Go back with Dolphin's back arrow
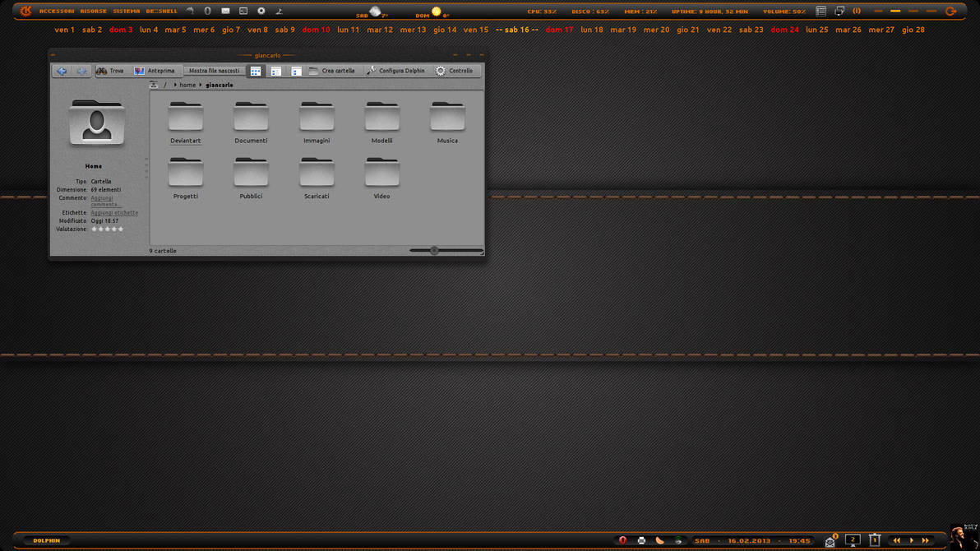The height and width of the screenshot is (551, 980). pyautogui.click(x=61, y=72)
